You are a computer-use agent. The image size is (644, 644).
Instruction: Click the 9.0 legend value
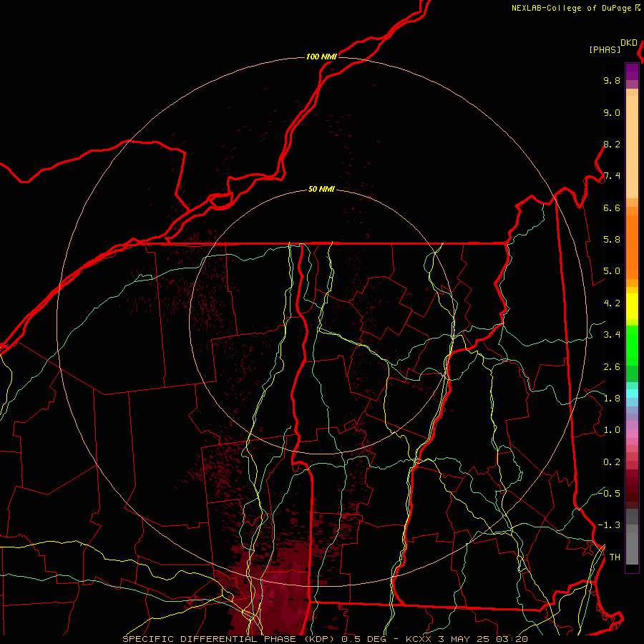pos(612,112)
